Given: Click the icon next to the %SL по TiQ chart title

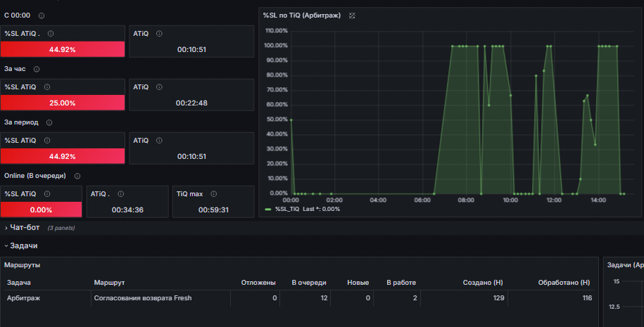Looking at the screenshot, I should point(352,15).
